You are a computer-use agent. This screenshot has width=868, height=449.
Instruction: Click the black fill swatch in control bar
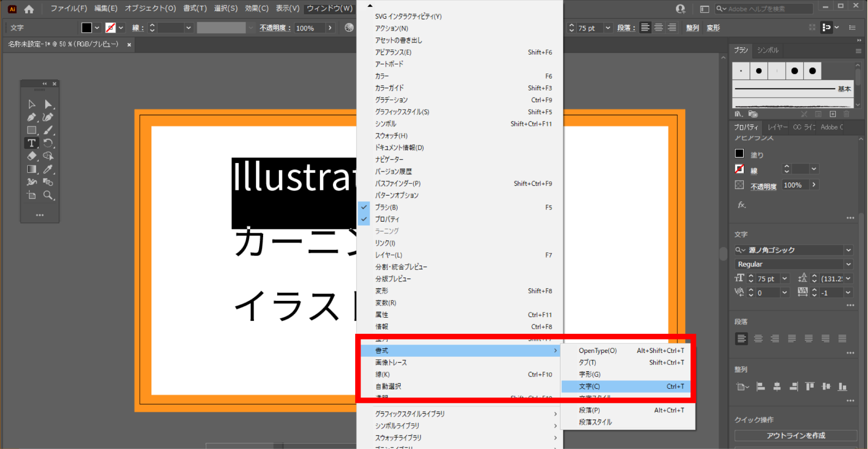click(x=86, y=28)
